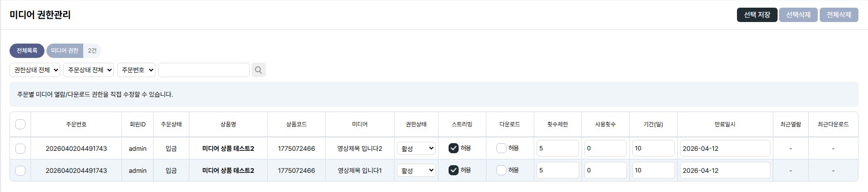Open the 주문상태 전체 filter dropdown

pyautogui.click(x=88, y=70)
